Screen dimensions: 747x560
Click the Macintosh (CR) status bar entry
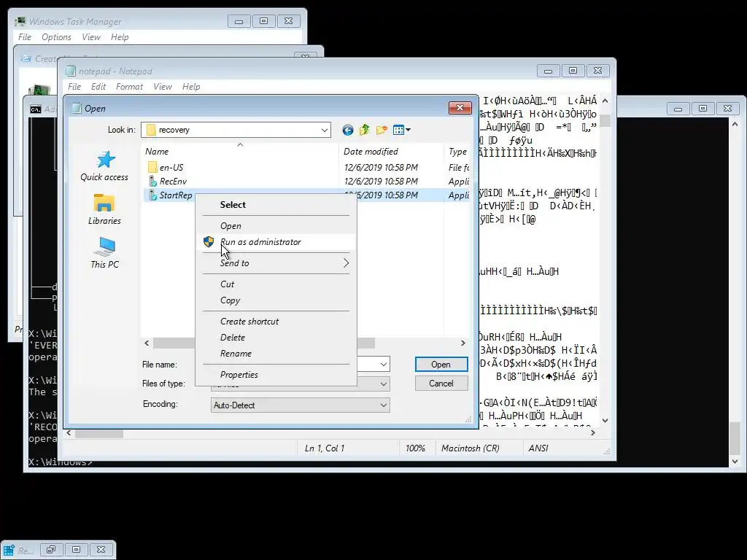471,448
